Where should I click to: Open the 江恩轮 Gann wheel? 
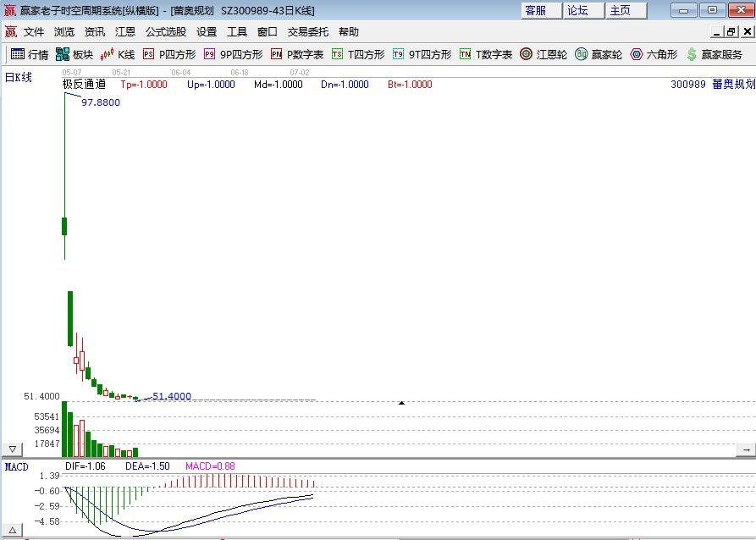pyautogui.click(x=544, y=54)
